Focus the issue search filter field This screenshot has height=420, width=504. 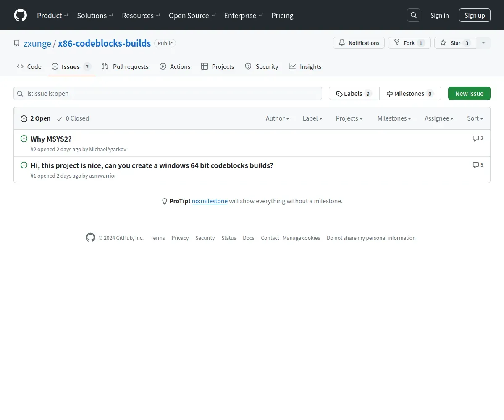click(168, 93)
